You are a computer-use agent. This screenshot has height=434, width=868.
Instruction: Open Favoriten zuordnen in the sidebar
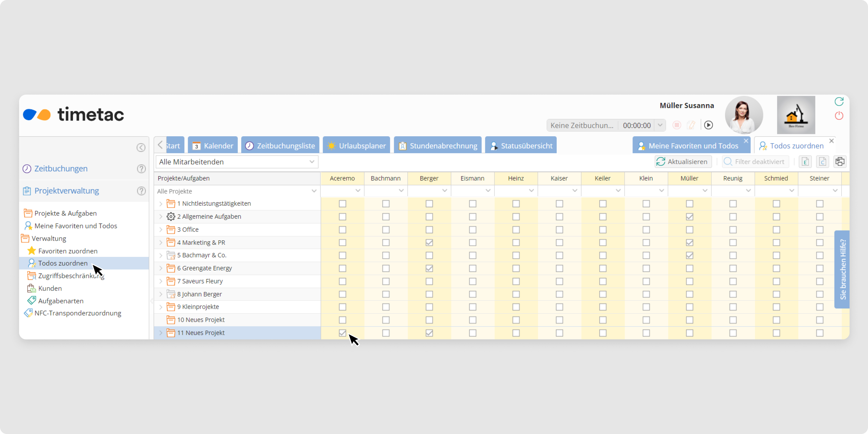point(68,251)
